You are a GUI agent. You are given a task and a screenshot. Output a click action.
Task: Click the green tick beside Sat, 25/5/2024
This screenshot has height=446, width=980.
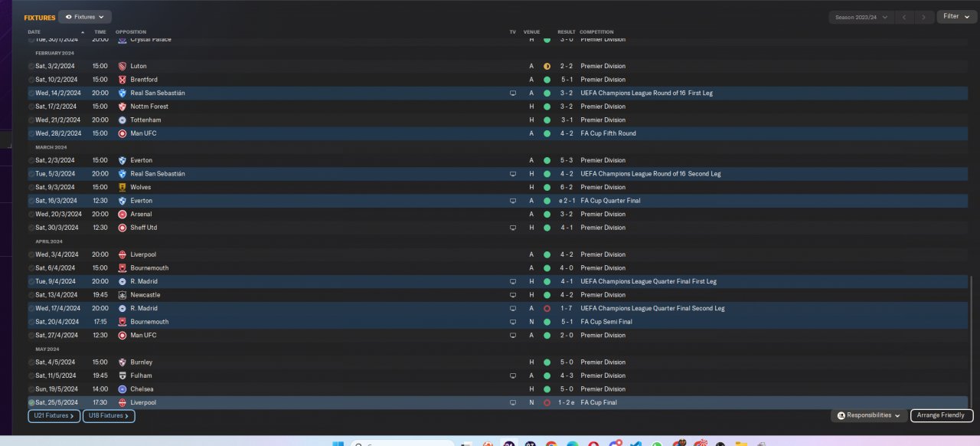pos(31,402)
